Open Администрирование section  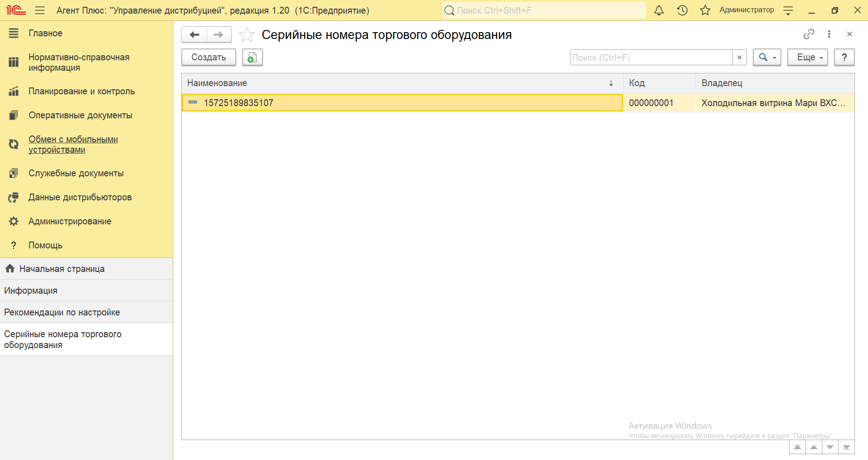[86, 221]
